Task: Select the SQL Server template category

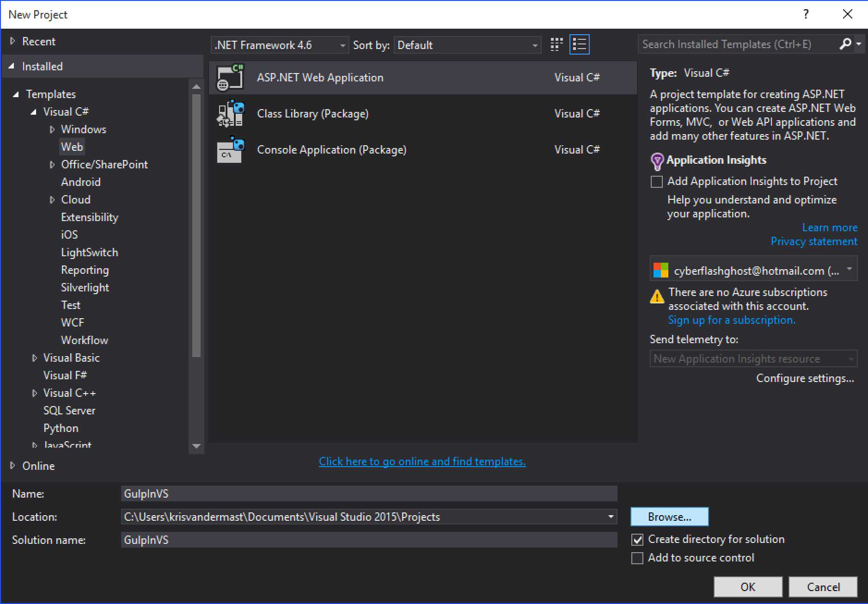Action: pyautogui.click(x=69, y=410)
